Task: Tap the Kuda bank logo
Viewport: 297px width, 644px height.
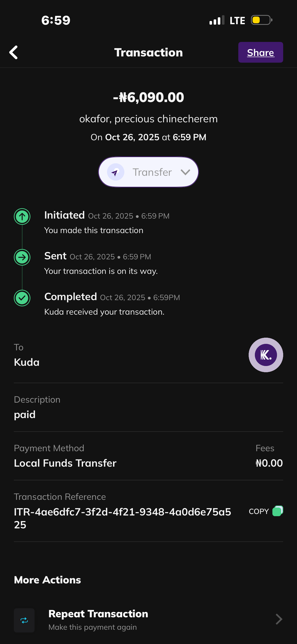Action: 265,355
